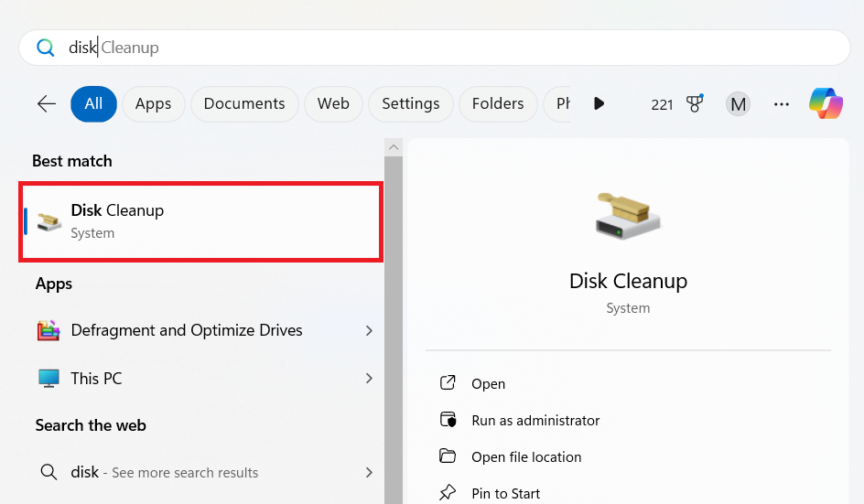This screenshot has height=504, width=864.
Task: Open the M user account avatar
Action: pyautogui.click(x=738, y=103)
